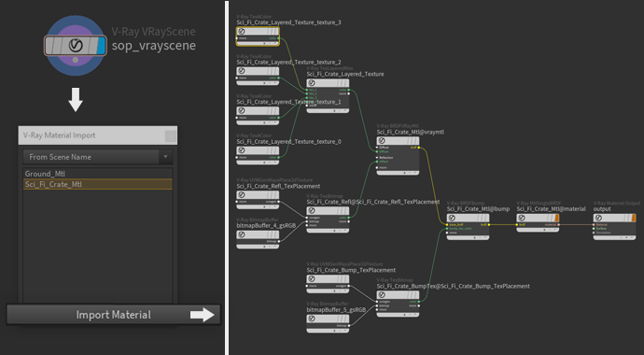Image resolution: width=644 pixels, height=355 pixels.
Task: Expand 'more' on Sci_Fi_Crate_Mtl@bump node
Action: click(x=448, y=233)
